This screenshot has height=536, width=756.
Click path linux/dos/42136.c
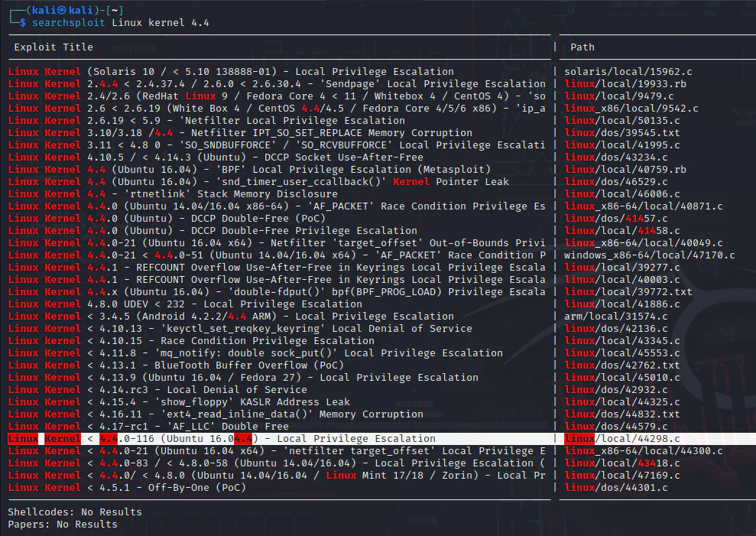point(615,329)
